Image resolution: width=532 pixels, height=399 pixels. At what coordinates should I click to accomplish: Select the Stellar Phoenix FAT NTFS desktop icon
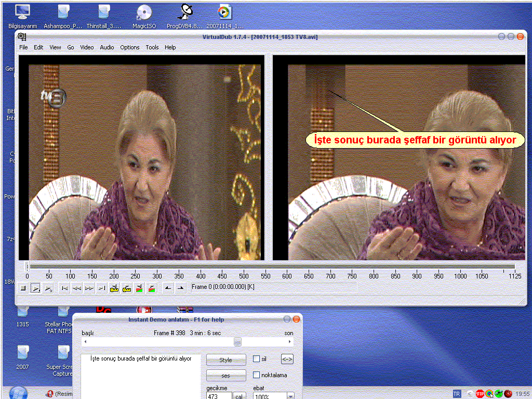tap(59, 321)
